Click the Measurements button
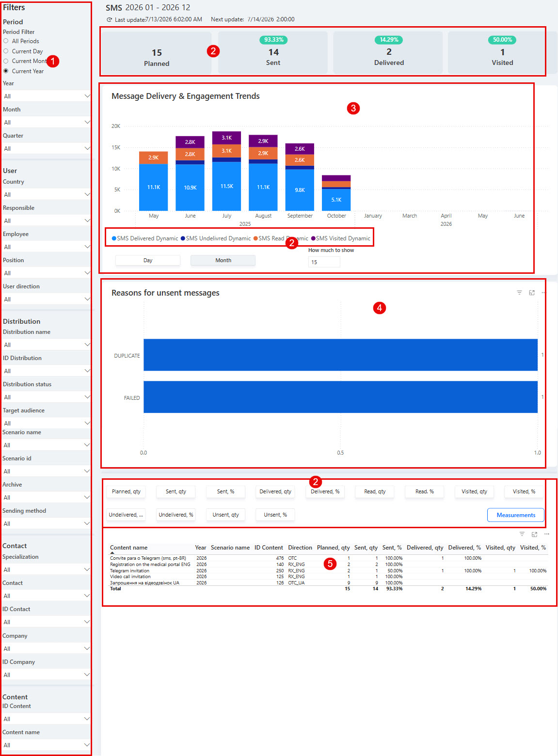The image size is (558, 756). pyautogui.click(x=516, y=515)
